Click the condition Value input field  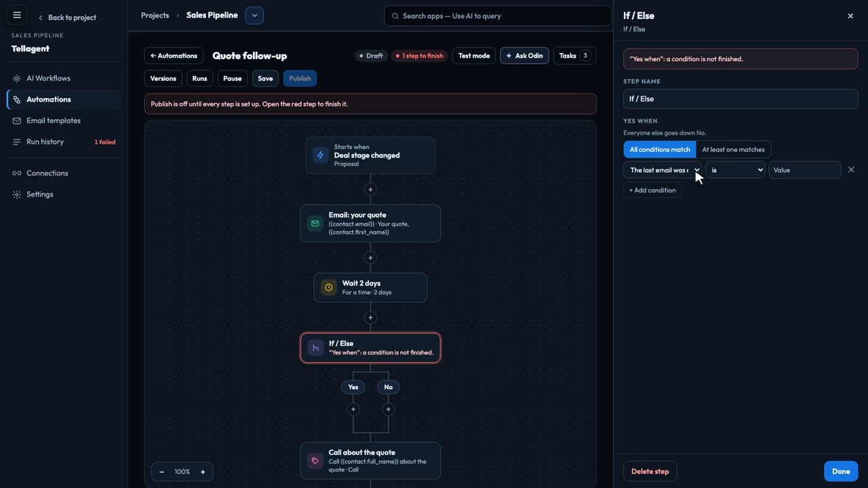coord(805,170)
